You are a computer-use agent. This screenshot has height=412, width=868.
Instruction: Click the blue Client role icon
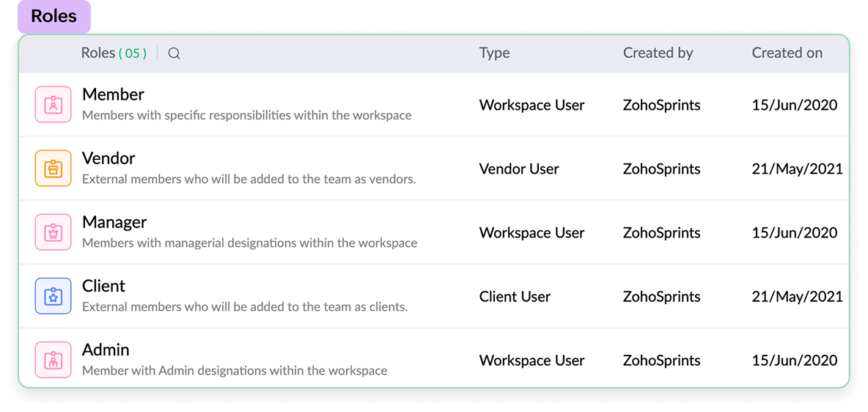click(x=54, y=296)
